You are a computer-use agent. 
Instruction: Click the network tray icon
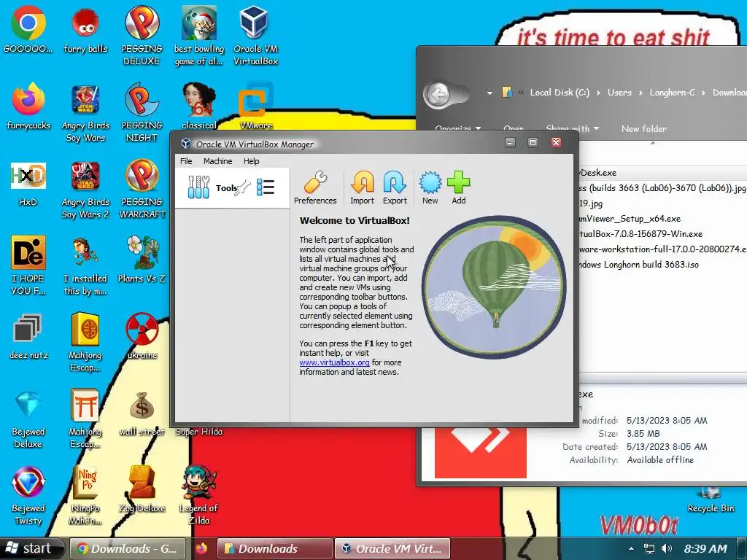[649, 548]
